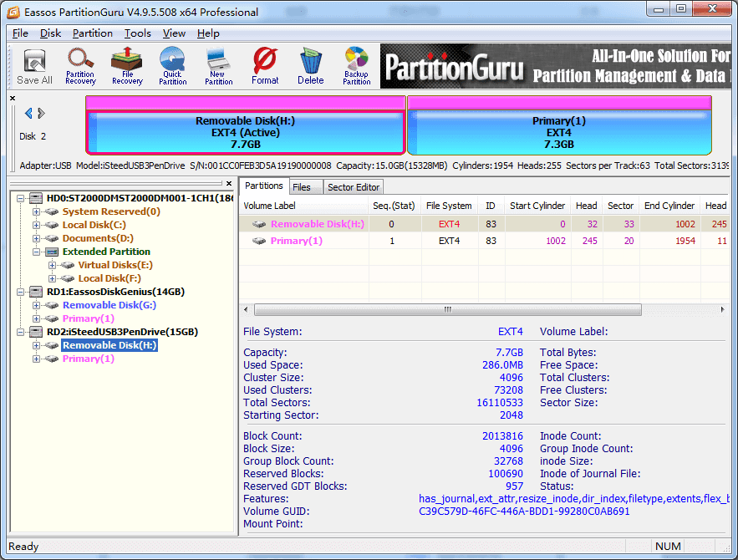The image size is (738, 560).
Task: Sort by Volume Label column header
Action: point(303,206)
